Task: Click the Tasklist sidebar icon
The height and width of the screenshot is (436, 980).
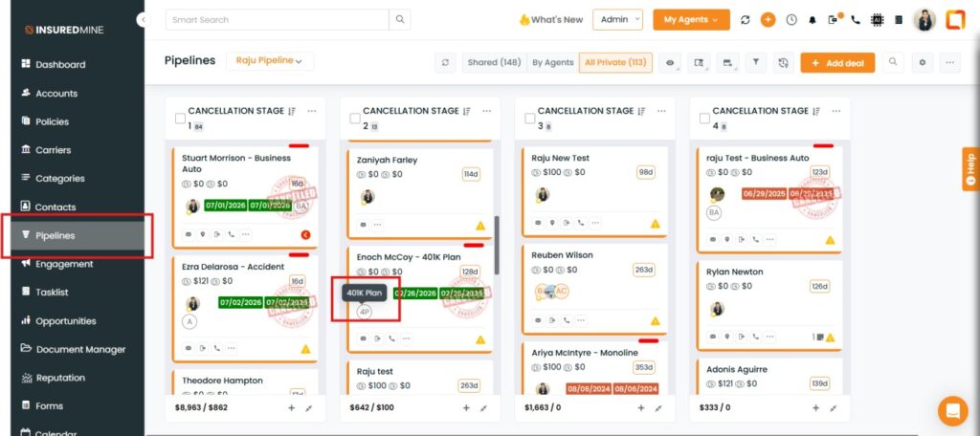Action: click(x=26, y=292)
